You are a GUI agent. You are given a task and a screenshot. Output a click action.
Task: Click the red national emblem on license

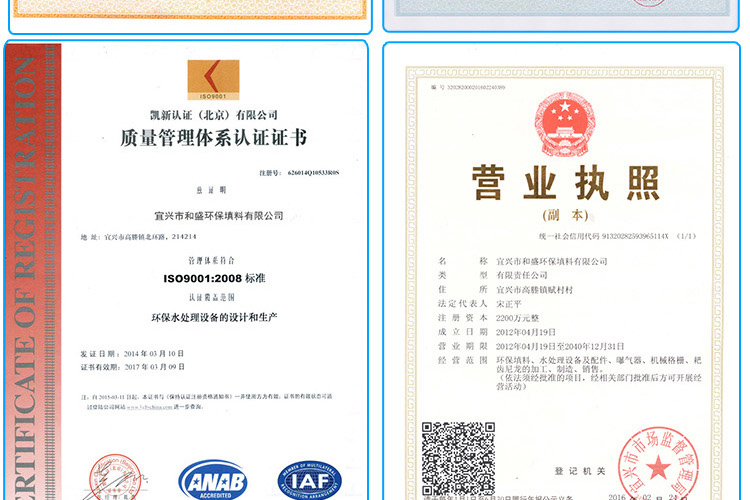click(x=565, y=124)
